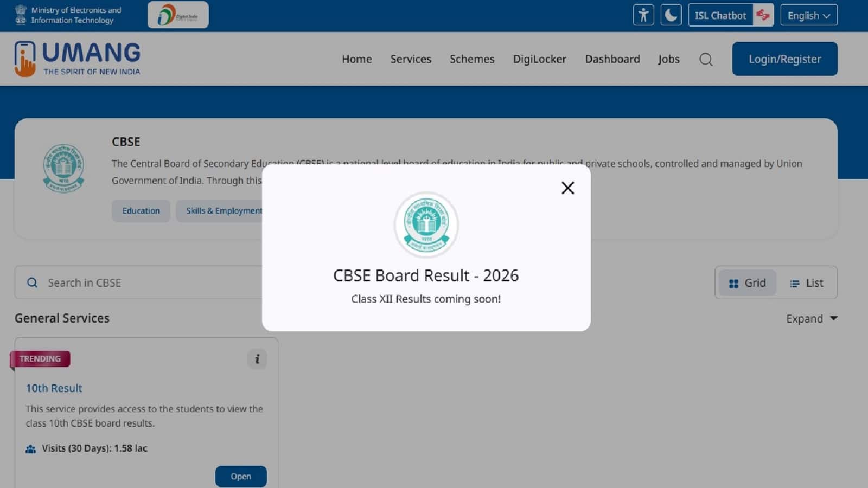
Task: Click the CBSE logo in the popup
Action: click(x=426, y=224)
